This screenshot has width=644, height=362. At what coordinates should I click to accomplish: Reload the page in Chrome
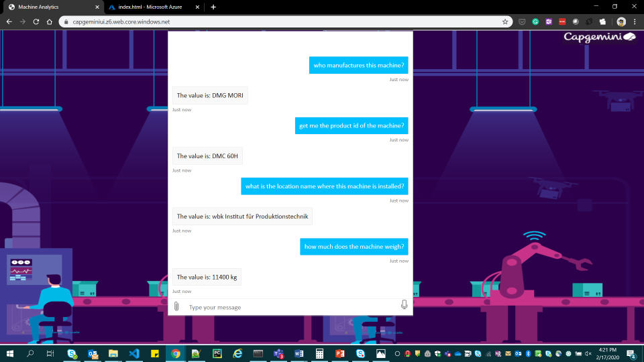(36, 21)
